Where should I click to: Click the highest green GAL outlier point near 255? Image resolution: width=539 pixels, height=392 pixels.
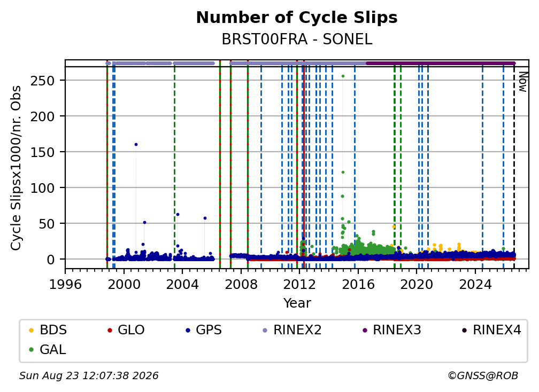tap(343, 76)
